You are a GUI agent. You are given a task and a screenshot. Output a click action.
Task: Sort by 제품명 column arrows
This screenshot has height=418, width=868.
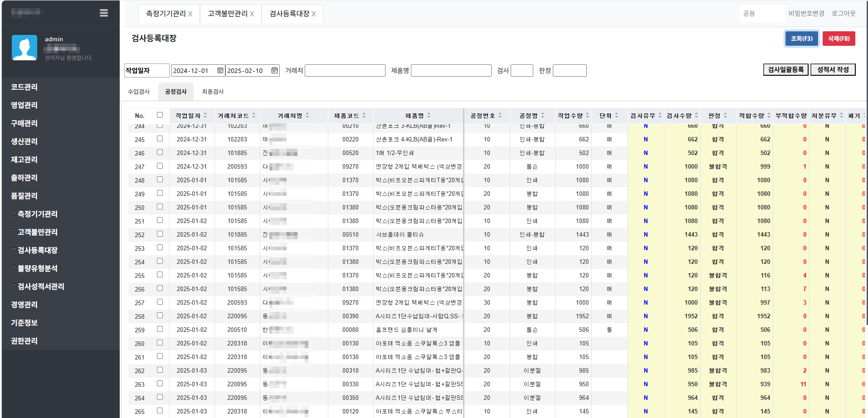(x=429, y=116)
